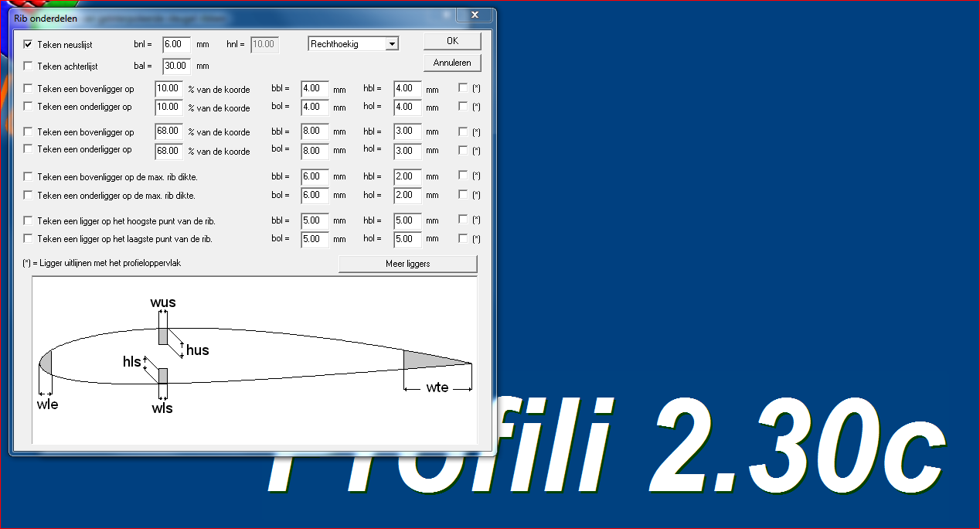The height and width of the screenshot is (529, 980).
Task: Focus the bnl field showing 6.00
Action: 176,45
